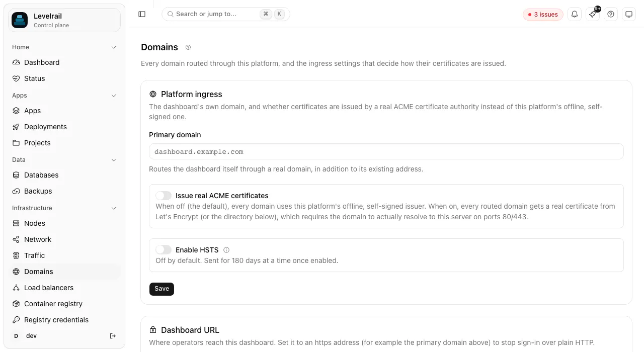This screenshot has height=352, width=644.
Task: Click the Levelrail logo icon
Action: (x=20, y=20)
